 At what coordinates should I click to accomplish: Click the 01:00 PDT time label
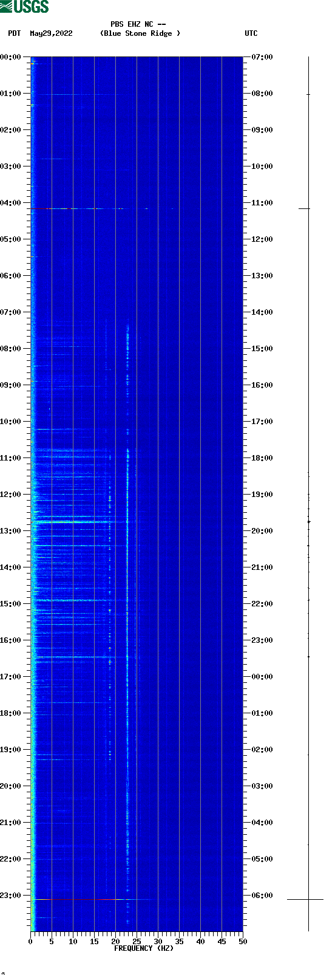tap(10, 94)
